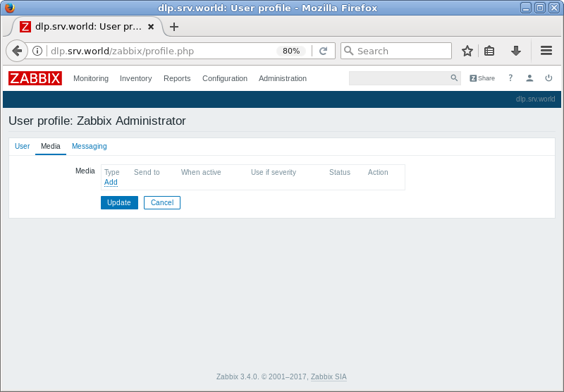564x392 pixels.
Task: Select the dlp.srv.world browser tab
Action: [88, 27]
